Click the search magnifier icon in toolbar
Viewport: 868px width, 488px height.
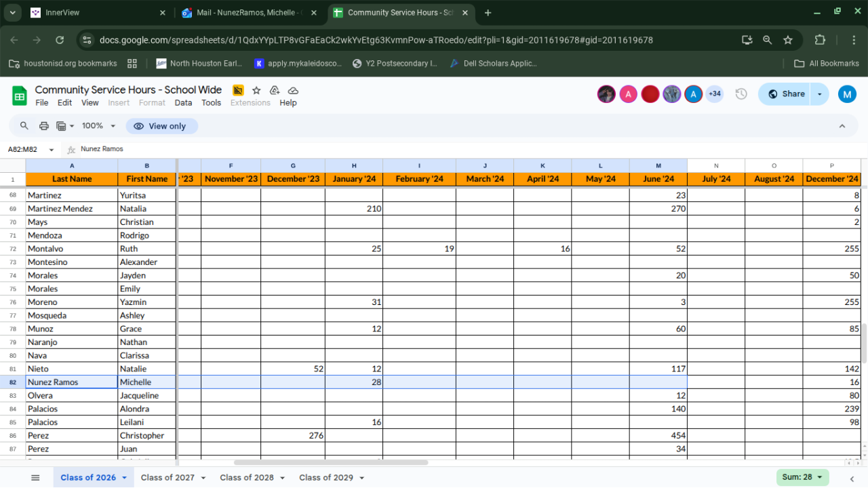[24, 126]
